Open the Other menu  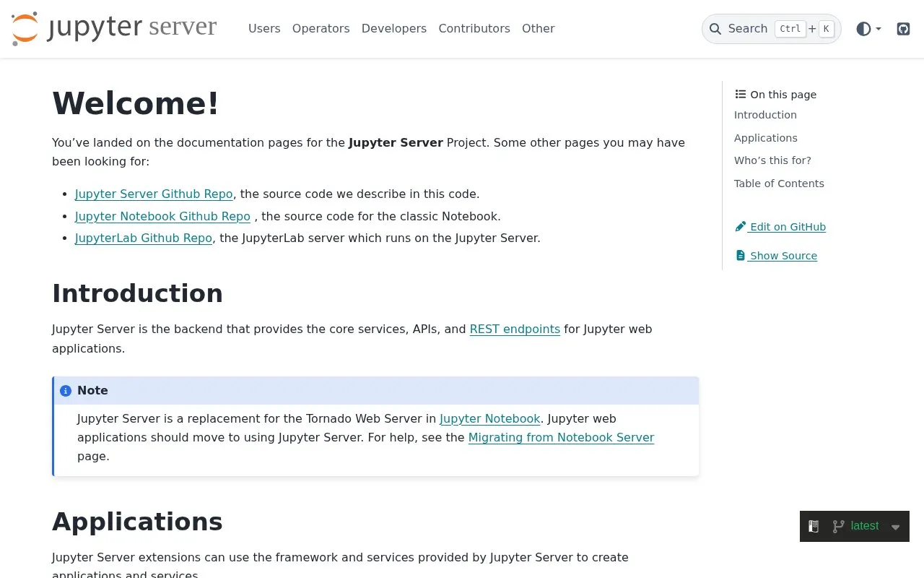pyautogui.click(x=539, y=29)
